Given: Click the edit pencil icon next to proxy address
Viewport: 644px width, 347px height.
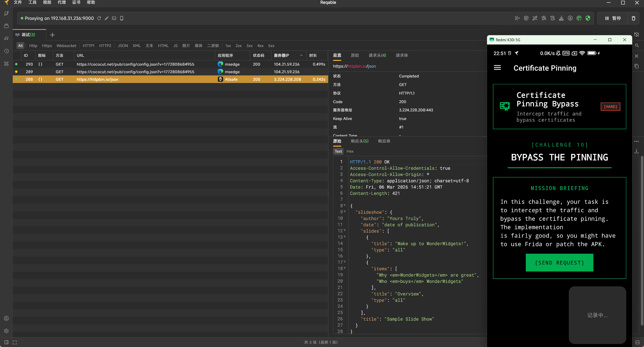Looking at the screenshot, I should [x=107, y=18].
